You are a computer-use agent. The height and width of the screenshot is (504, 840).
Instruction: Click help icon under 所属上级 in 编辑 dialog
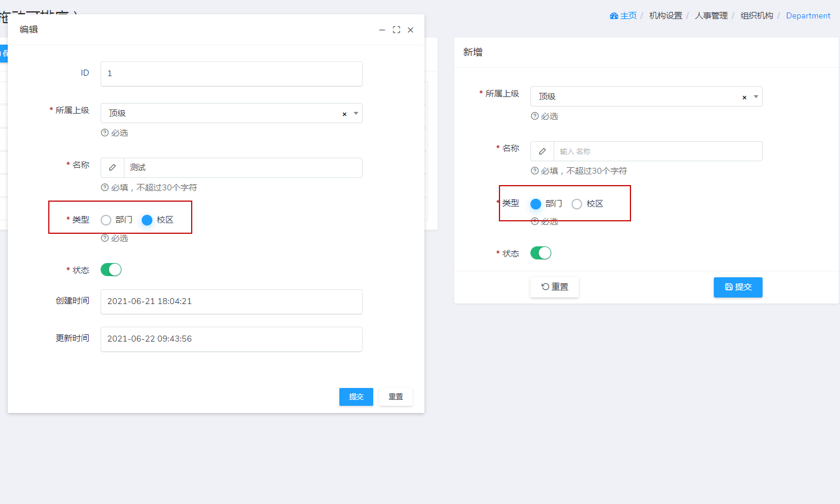point(105,133)
